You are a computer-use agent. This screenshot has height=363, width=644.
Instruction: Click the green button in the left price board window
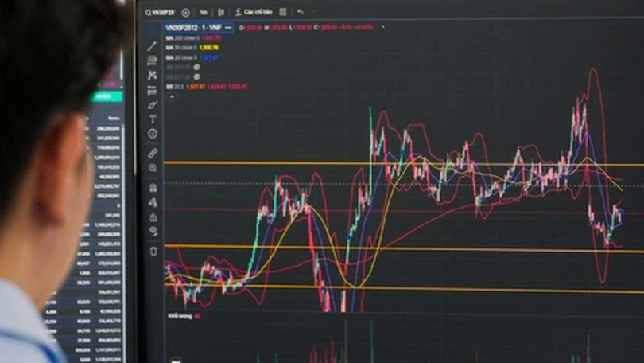tap(107, 96)
